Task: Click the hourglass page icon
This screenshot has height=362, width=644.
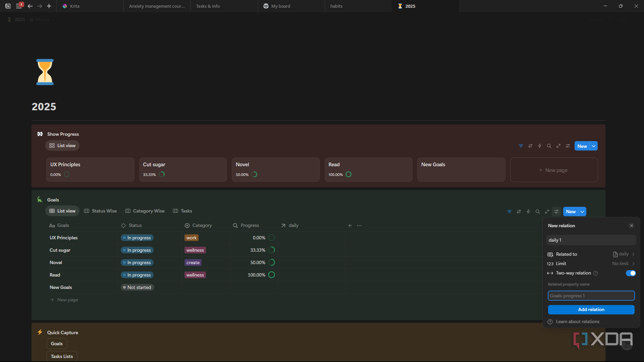Action: 45,72
